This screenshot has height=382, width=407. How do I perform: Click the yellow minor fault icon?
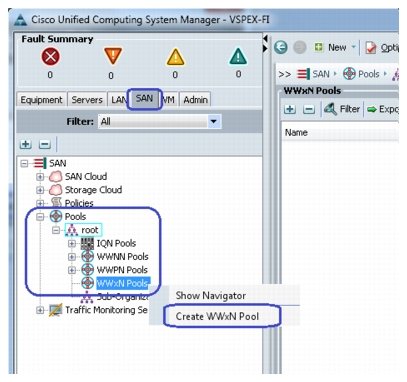[x=175, y=56]
